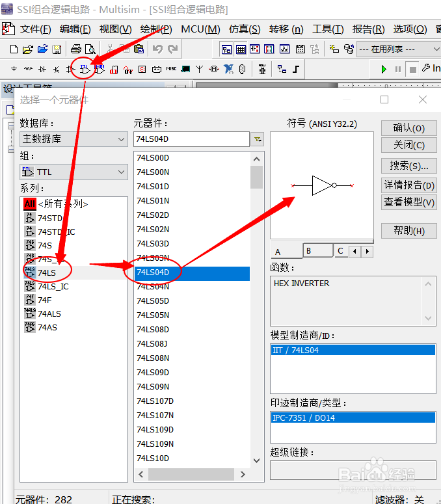
Task: Click the Redo arrow icon
Action: (x=172, y=49)
